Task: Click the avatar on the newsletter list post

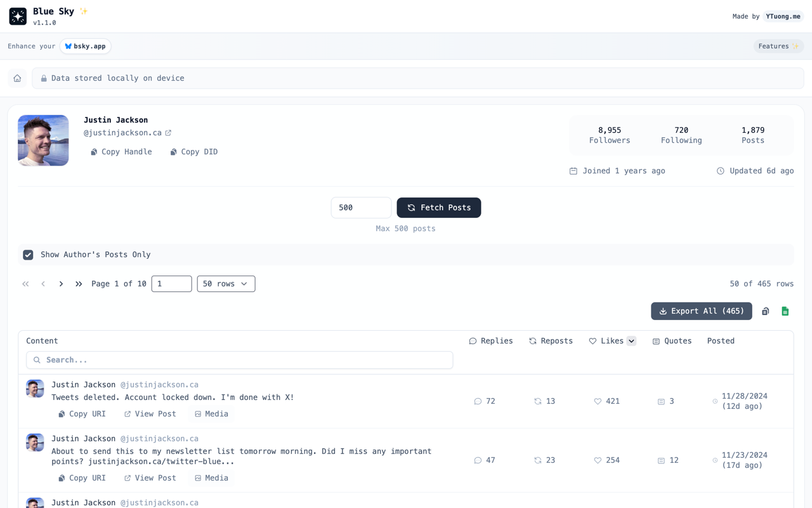Action: click(35, 443)
